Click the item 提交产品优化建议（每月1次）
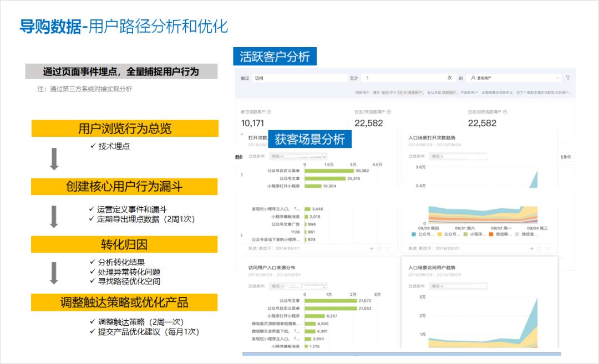The height and width of the screenshot is (364, 599). [149, 332]
